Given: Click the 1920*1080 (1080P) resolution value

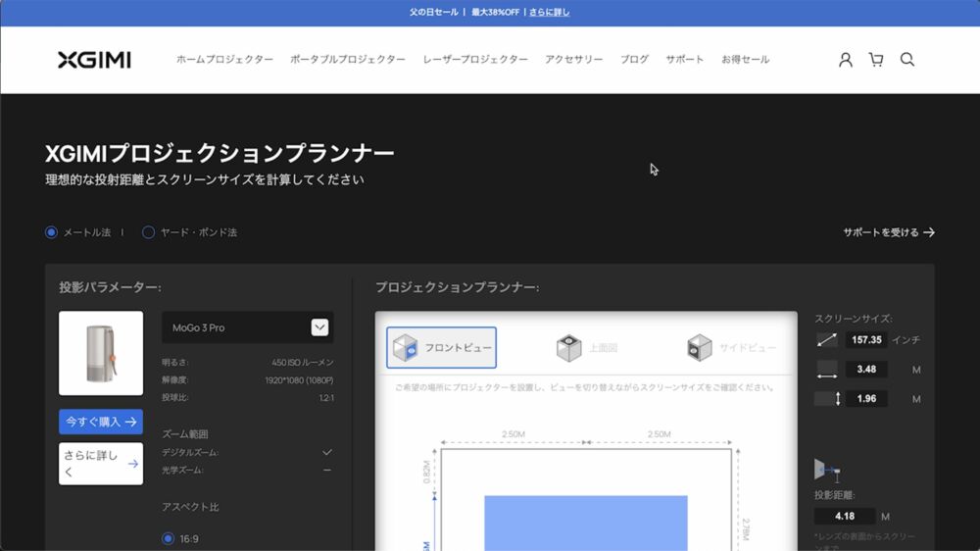Looking at the screenshot, I should tap(299, 379).
